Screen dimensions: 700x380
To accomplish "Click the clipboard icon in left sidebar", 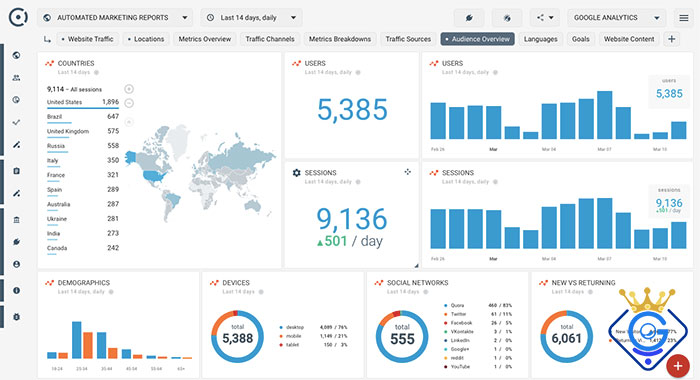I will (17, 171).
